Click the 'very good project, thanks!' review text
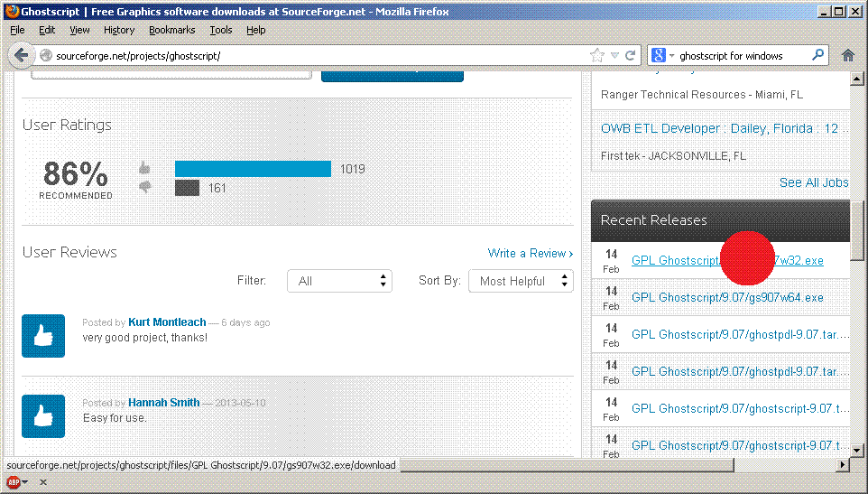The height and width of the screenshot is (494, 868). [145, 337]
